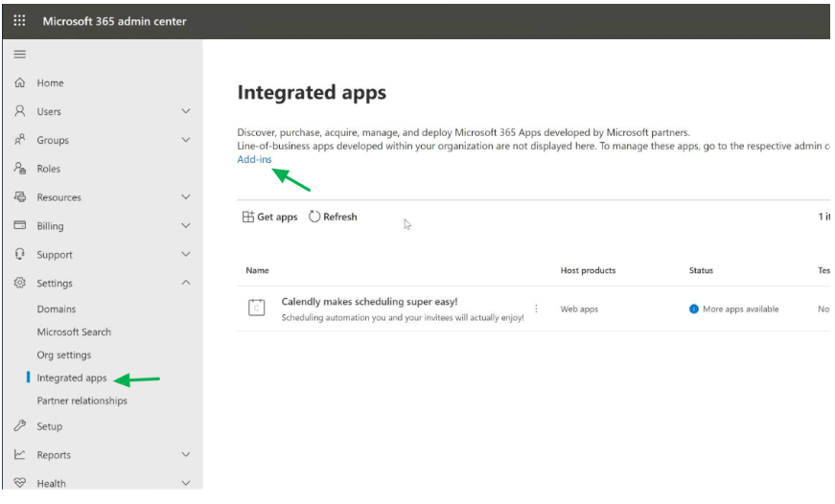The height and width of the screenshot is (504, 835).
Task: Click the Settings label in sidebar
Action: [x=55, y=284]
